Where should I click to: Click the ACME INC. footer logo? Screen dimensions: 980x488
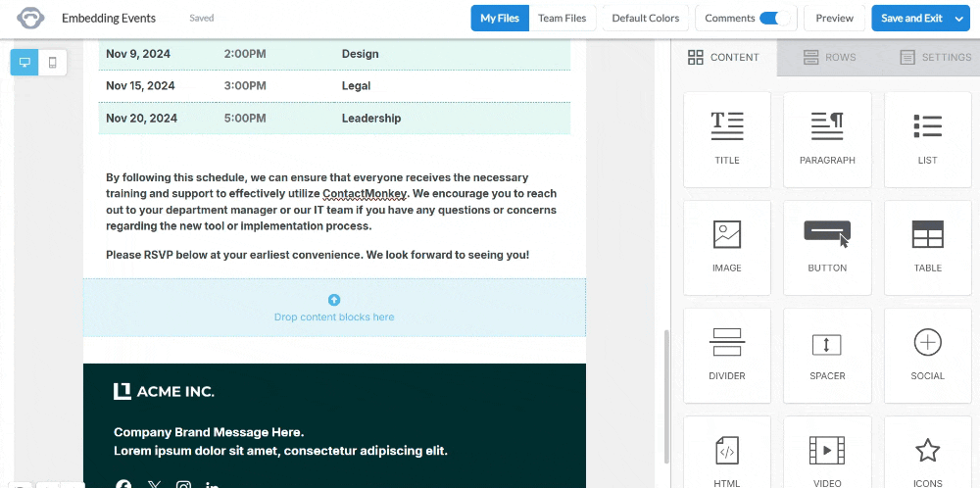(164, 392)
